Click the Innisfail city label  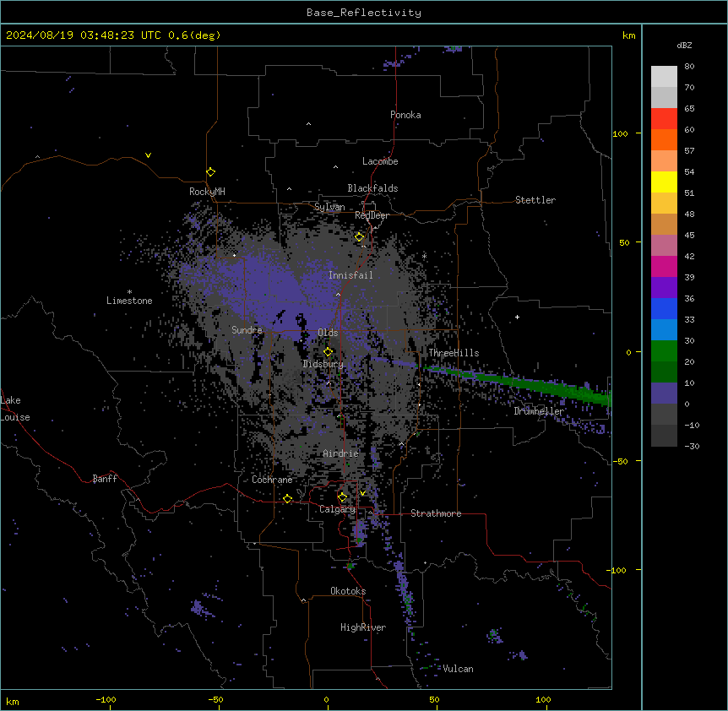pos(350,275)
